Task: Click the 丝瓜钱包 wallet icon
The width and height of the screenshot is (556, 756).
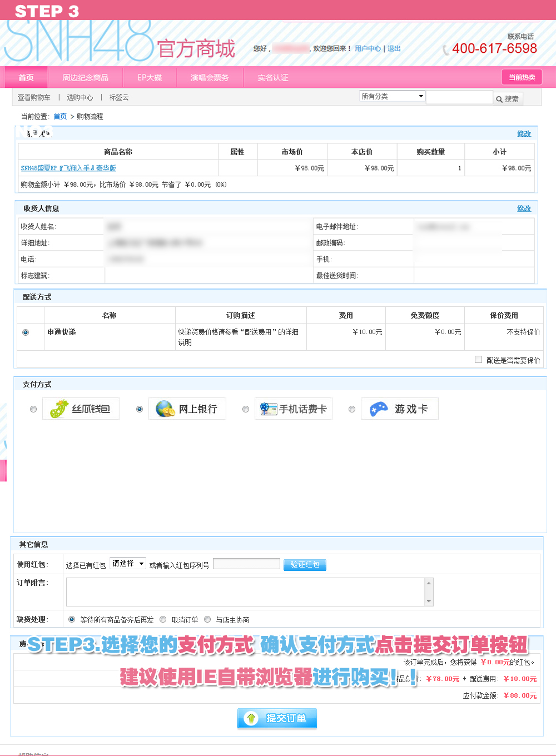Action: pyautogui.click(x=59, y=409)
